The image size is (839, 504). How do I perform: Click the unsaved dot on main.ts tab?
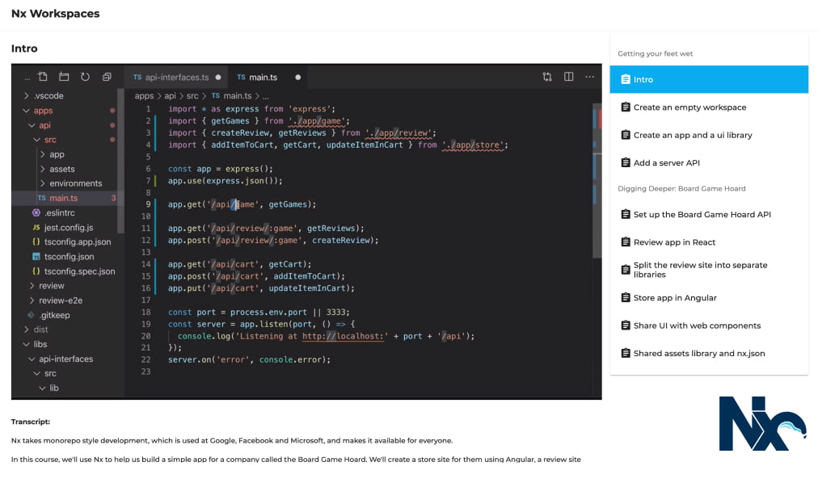(x=297, y=78)
